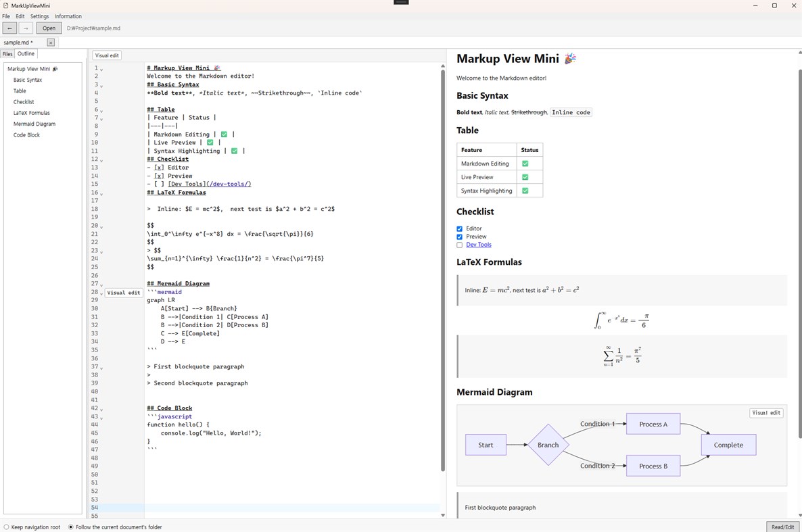Collapse the Checklist fold at line 12
Image resolution: width=802 pixels, height=532 pixels.
coord(101,161)
